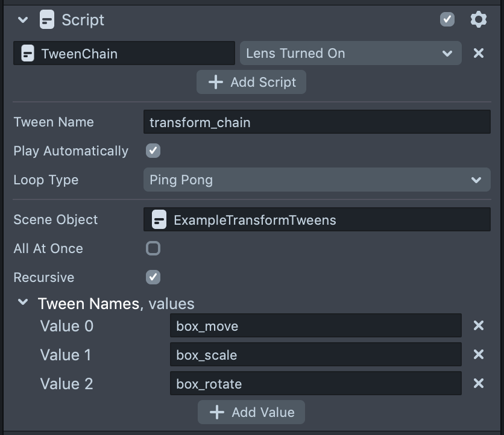The image size is (504, 435).
Task: Collapse the Script component section
Action: (23, 20)
